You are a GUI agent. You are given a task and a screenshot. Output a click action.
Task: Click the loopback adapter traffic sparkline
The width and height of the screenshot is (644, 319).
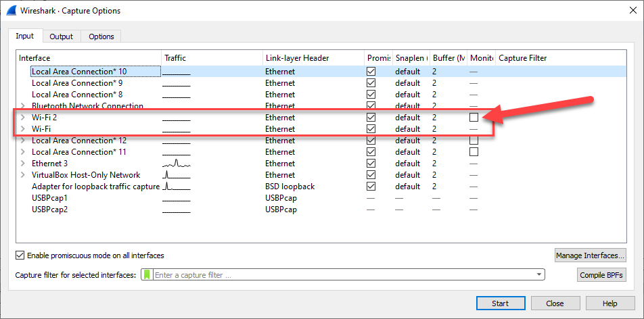[177, 187]
